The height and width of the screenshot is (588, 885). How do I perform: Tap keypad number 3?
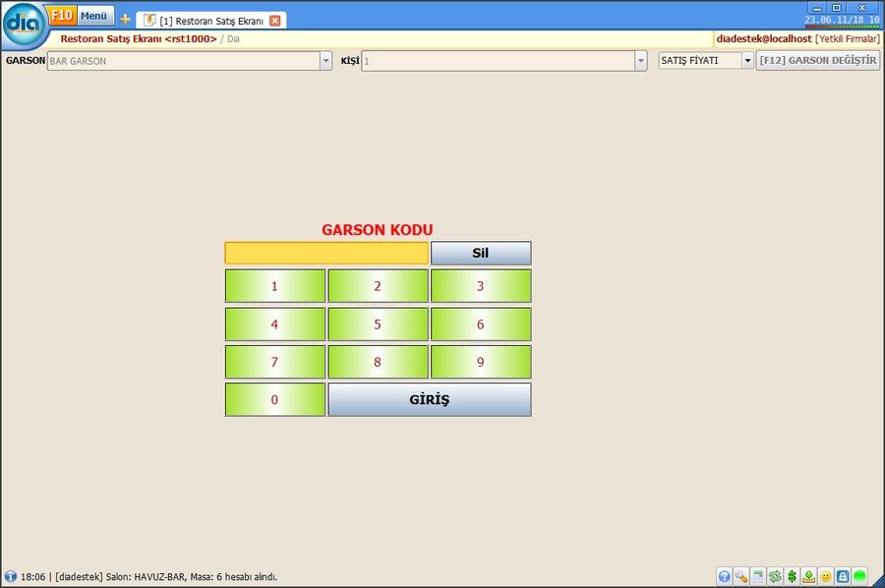(x=481, y=286)
